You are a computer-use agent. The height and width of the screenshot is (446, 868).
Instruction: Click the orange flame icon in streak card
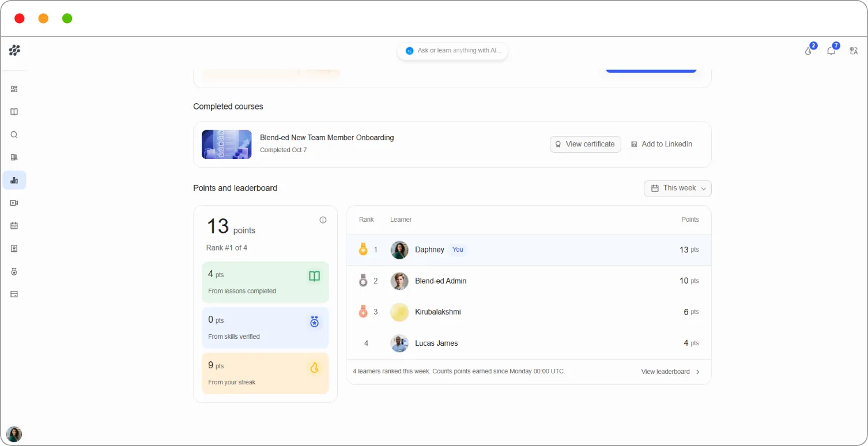[x=314, y=368]
